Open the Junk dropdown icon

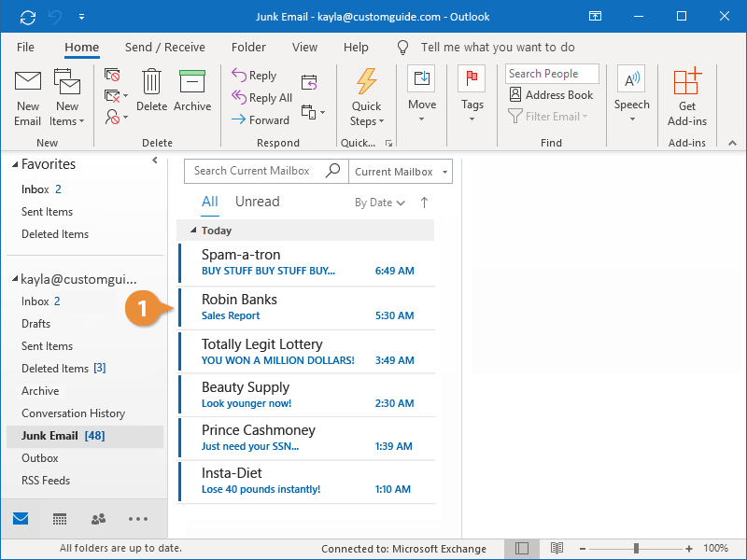pos(116,118)
